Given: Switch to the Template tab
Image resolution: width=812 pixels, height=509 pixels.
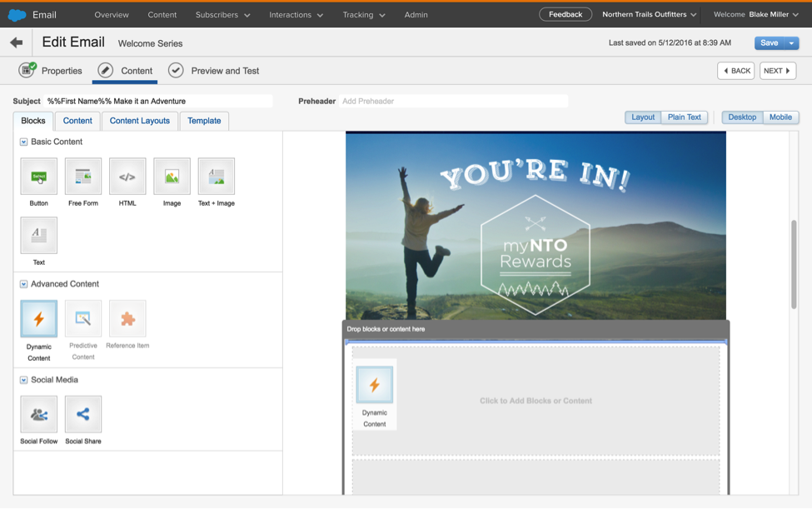Looking at the screenshot, I should 204,121.
